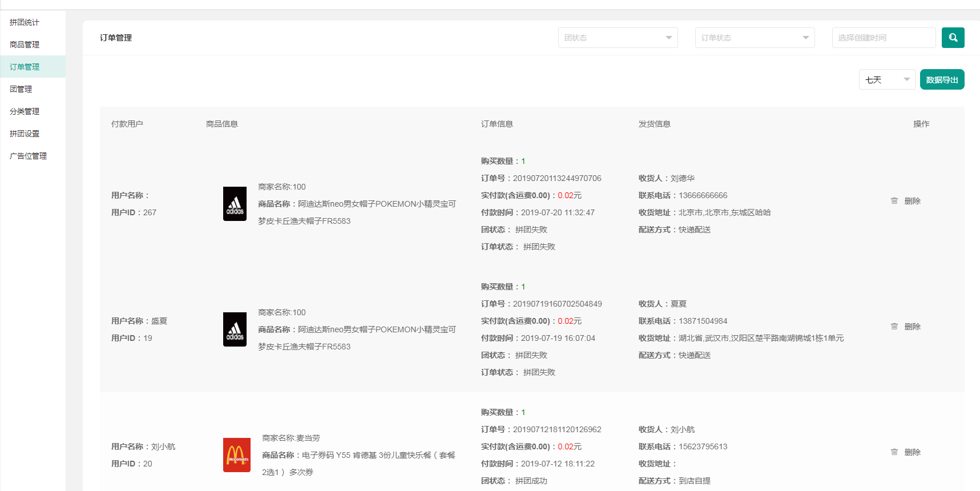Open 团管理 from the sidebar

click(x=21, y=89)
